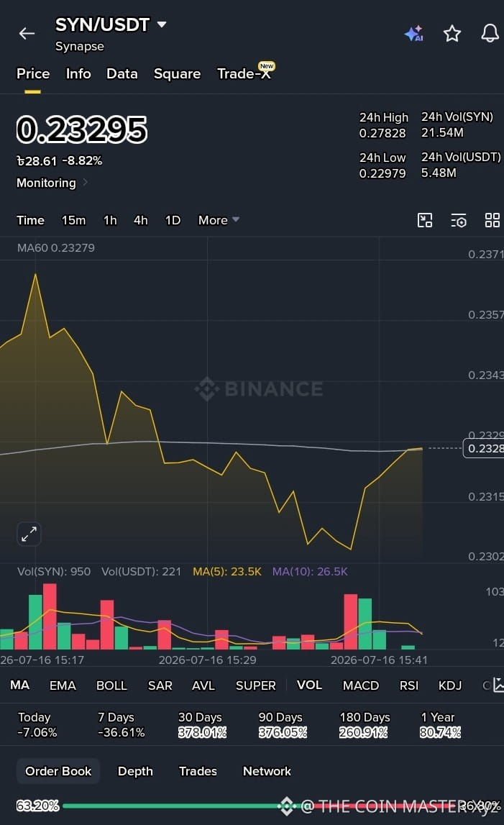504x825 pixels.
Task: Open the chart layout grid icon
Action: pos(492,221)
